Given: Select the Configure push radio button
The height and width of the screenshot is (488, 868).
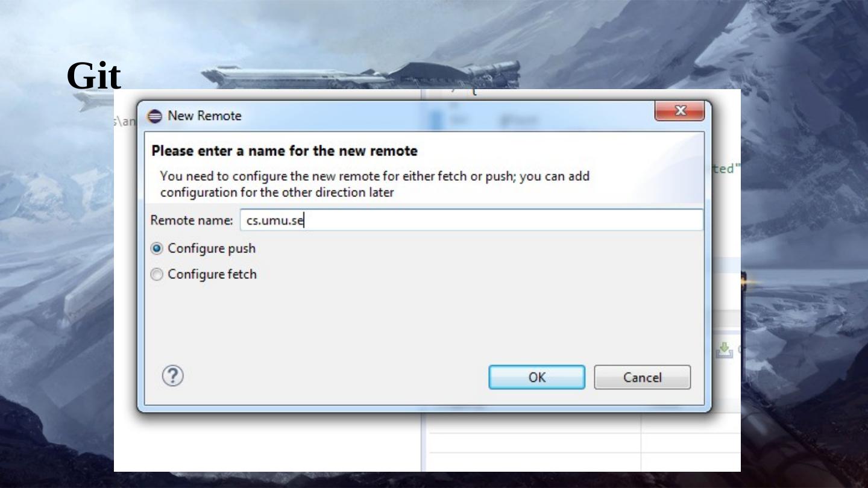Looking at the screenshot, I should pyautogui.click(x=157, y=248).
